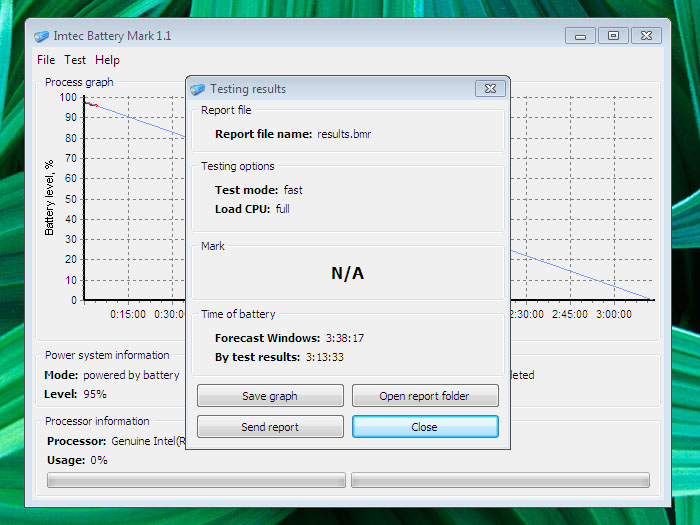700x525 pixels.
Task: Click the Save graph button
Action: click(x=270, y=396)
